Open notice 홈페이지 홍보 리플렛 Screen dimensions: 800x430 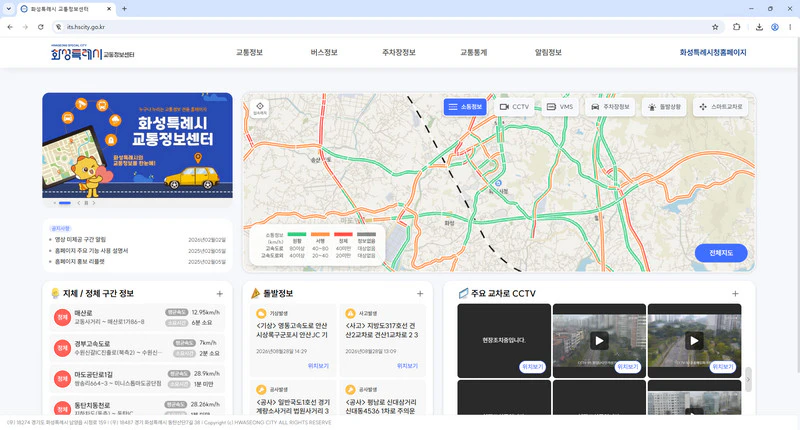[80, 261]
